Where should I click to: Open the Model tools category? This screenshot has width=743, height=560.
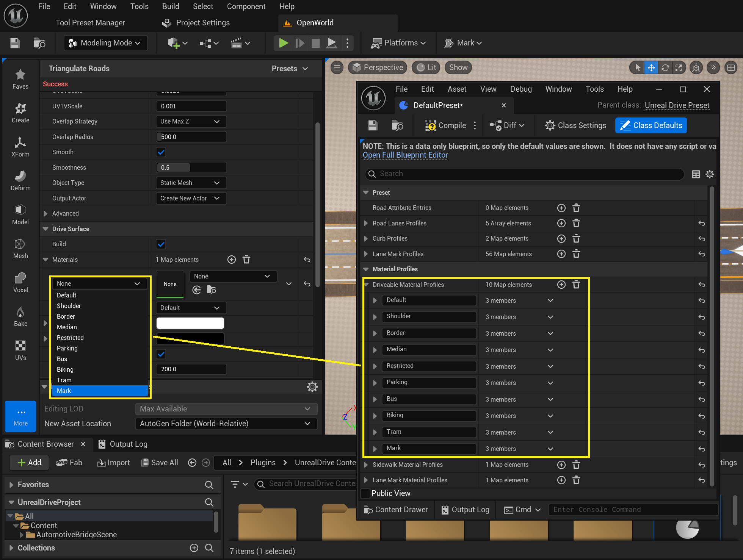(20, 215)
